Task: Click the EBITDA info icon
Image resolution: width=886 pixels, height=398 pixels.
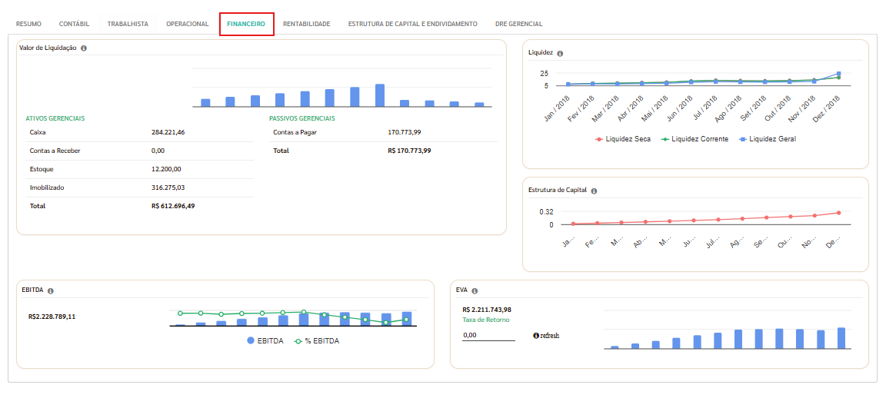Action: coord(50,291)
